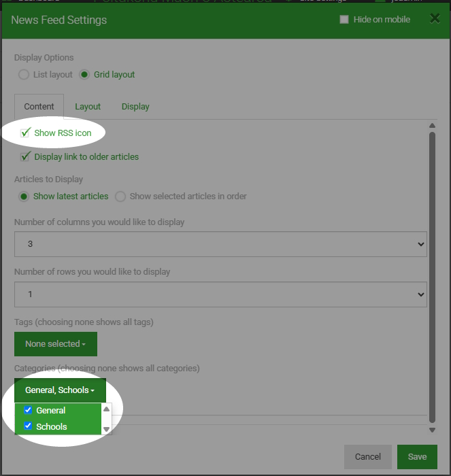Choose Show latest articles option
The image size is (451, 476).
24,197
